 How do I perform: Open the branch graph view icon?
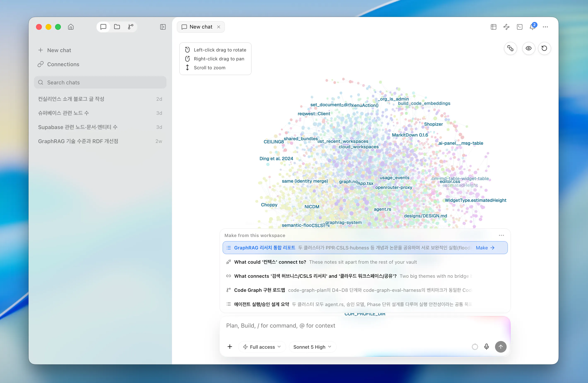click(x=131, y=27)
